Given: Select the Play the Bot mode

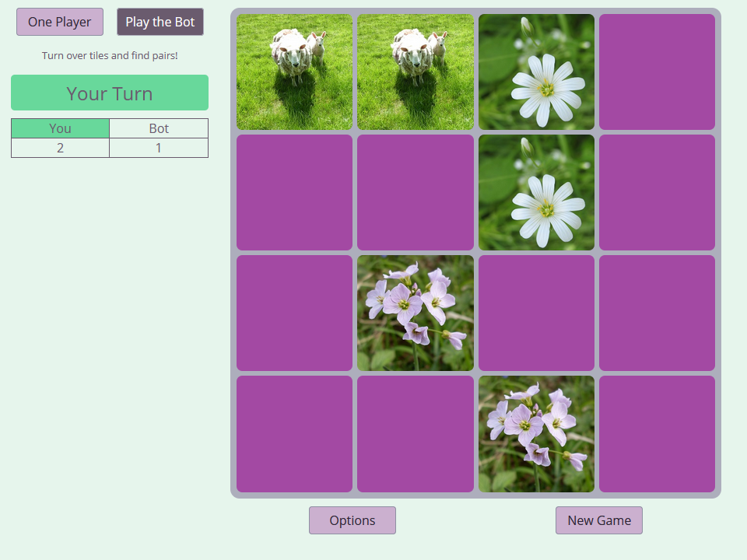Looking at the screenshot, I should [160, 22].
